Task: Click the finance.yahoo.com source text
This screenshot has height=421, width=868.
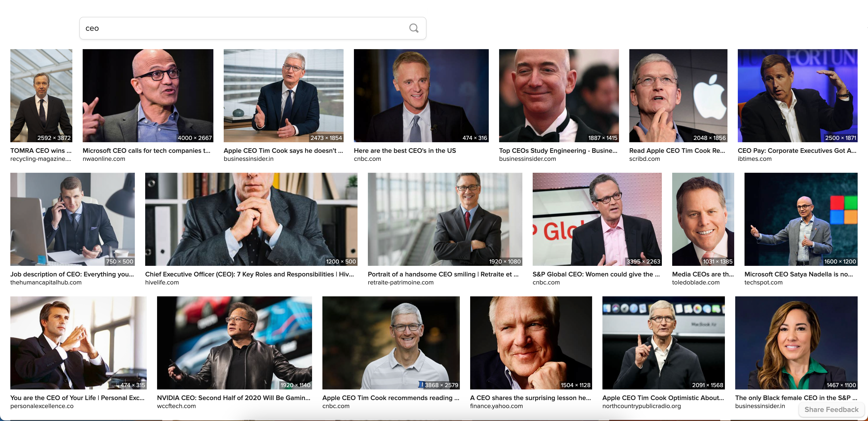Action: coord(496,406)
